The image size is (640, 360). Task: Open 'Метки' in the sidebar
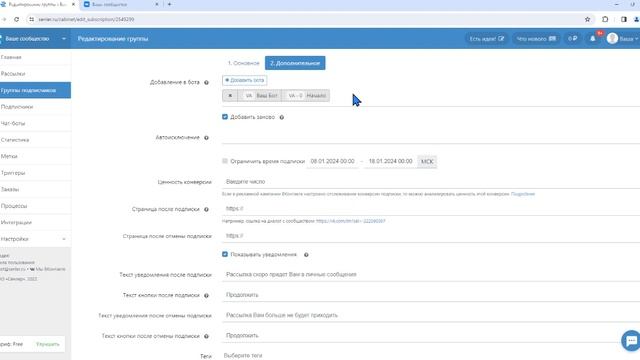point(35,156)
